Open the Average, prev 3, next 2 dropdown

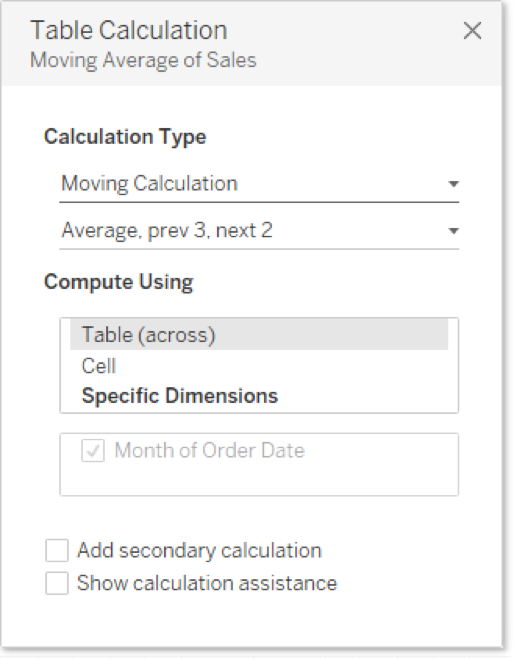pos(259,231)
